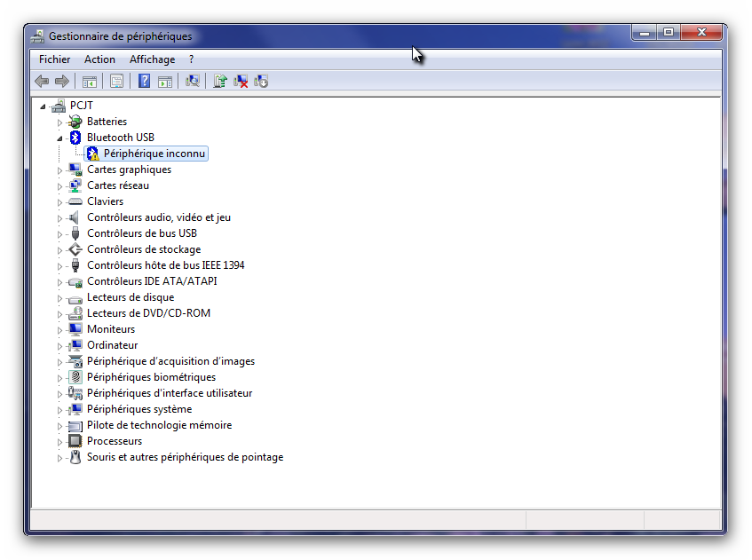This screenshot has width=752, height=560.
Task: Collapse the PCJT root node
Action: (44, 106)
